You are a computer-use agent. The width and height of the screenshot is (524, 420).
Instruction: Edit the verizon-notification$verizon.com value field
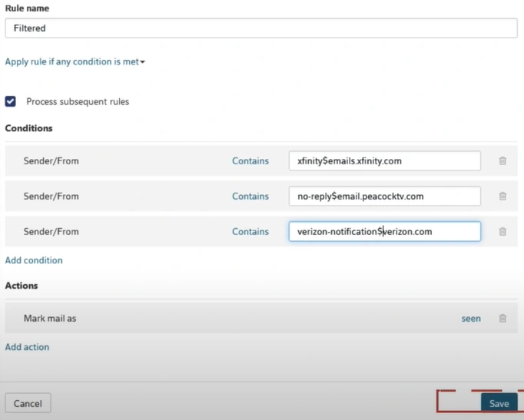385,231
